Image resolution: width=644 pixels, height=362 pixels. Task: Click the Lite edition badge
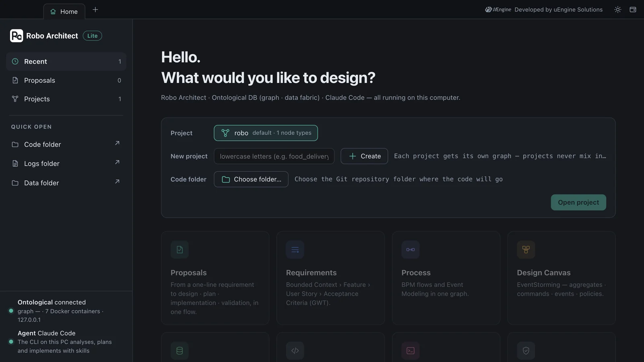pos(93,36)
